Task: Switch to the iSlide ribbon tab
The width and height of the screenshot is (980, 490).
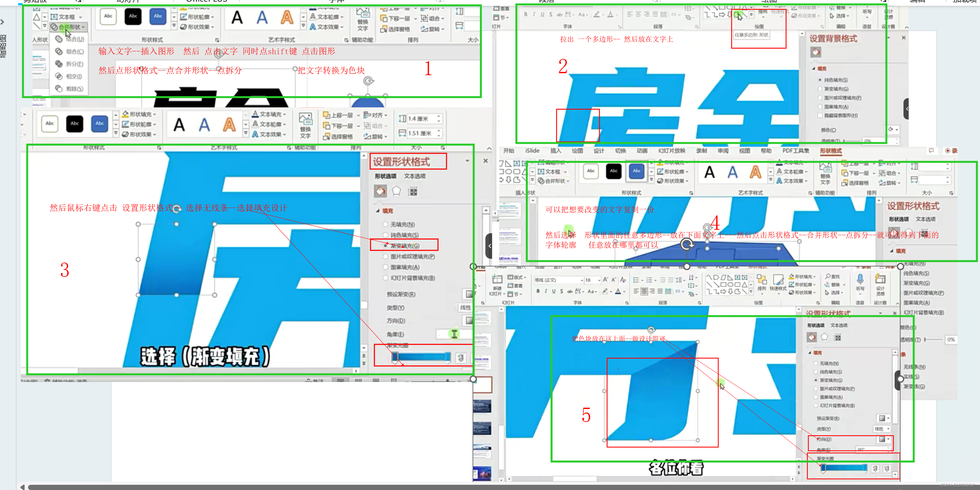Action: [x=532, y=151]
